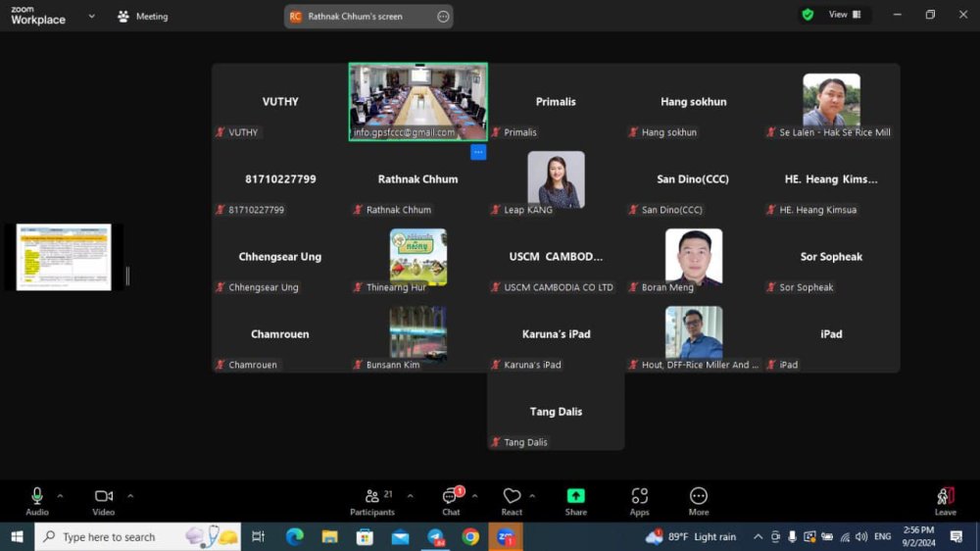Screen dimensions: 980x551
Task: Unmute the microphone with Audio button
Action: pos(37,501)
